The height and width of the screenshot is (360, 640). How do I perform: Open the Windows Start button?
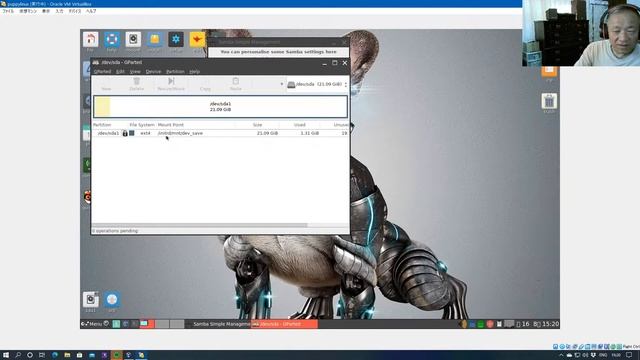point(6,355)
